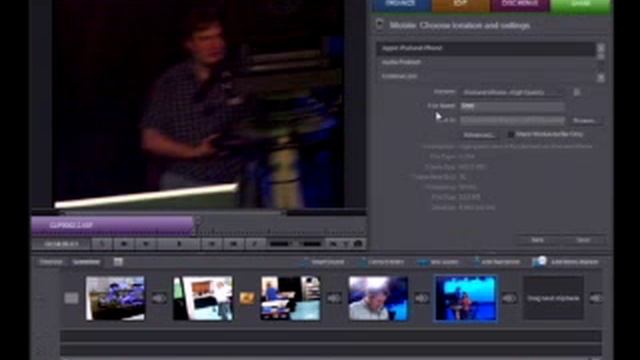Open the Presets dropdown
The image size is (640, 360).
point(513,93)
